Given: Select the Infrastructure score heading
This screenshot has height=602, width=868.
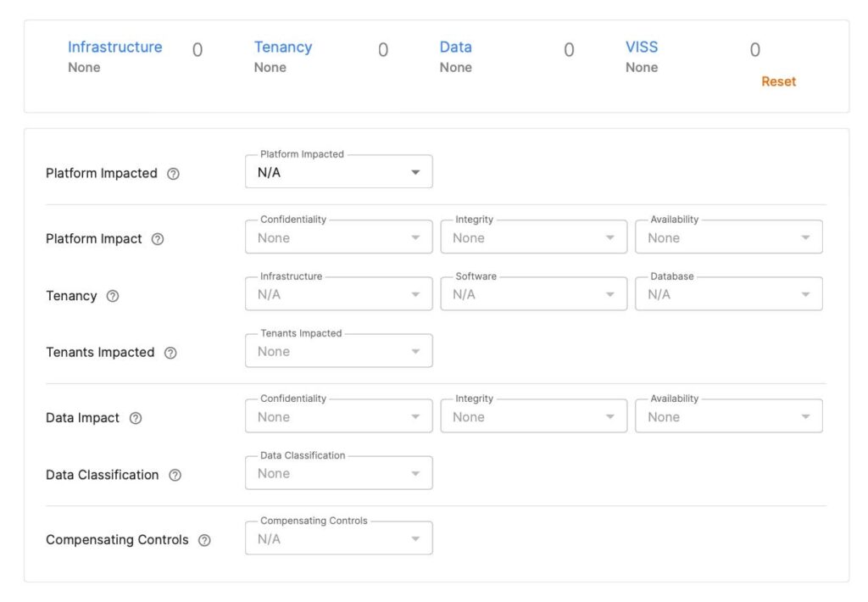Looking at the screenshot, I should tap(114, 47).
